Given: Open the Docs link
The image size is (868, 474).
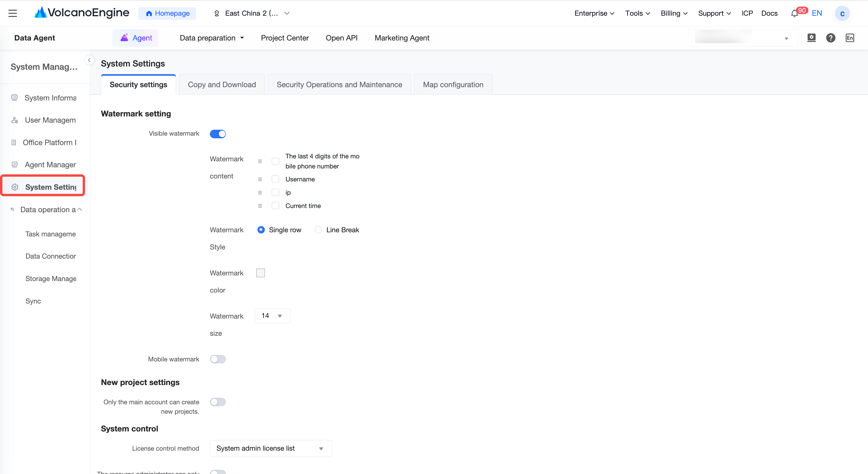Looking at the screenshot, I should 769,13.
